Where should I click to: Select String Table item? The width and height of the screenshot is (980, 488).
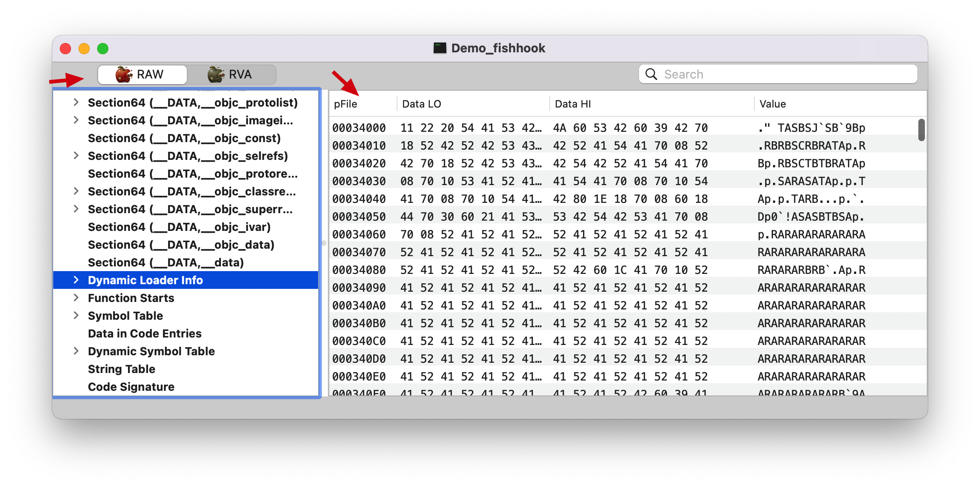click(x=186, y=369)
